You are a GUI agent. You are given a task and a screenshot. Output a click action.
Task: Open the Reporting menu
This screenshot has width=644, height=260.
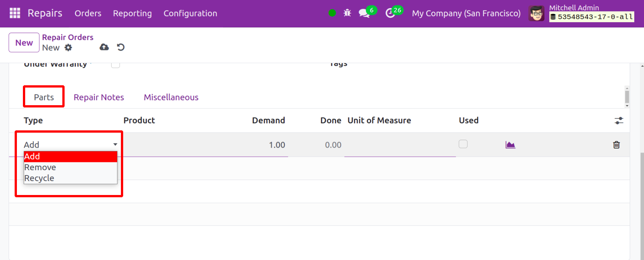[x=132, y=14]
